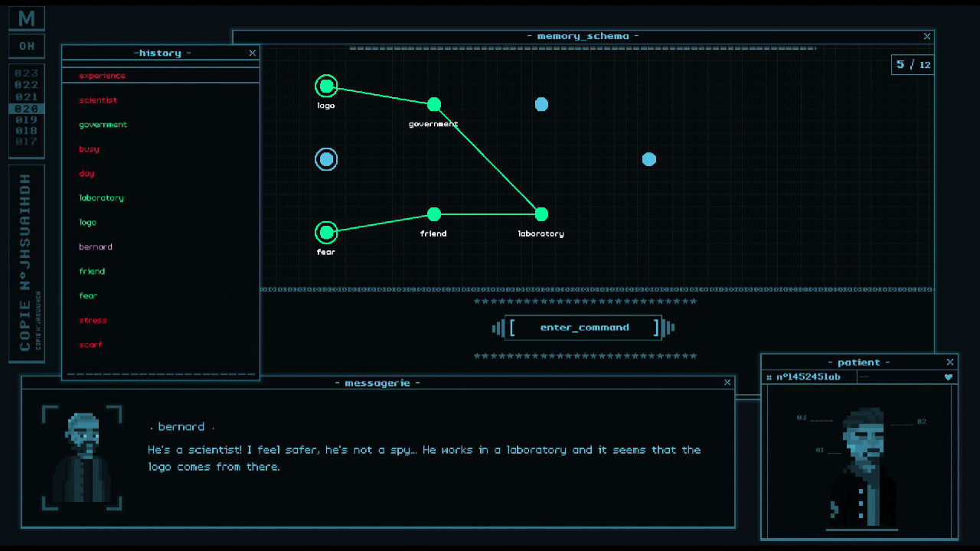Image resolution: width=980 pixels, height=551 pixels.
Task: Click the unlinked blue node near government
Action: click(x=541, y=104)
